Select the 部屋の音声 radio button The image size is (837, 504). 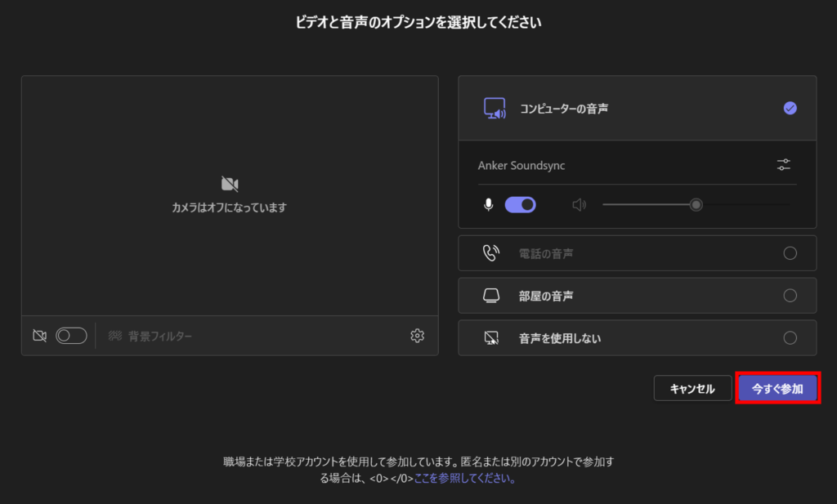pos(790,295)
